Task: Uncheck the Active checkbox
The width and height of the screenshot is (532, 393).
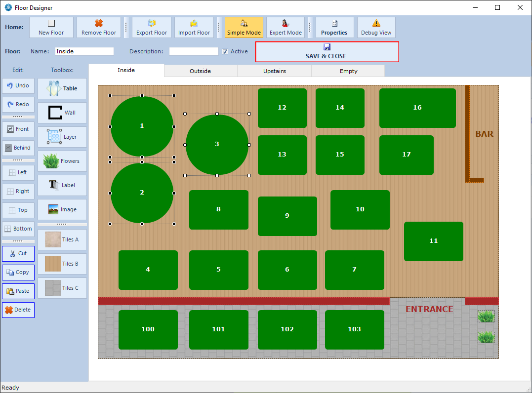Action: [225, 51]
